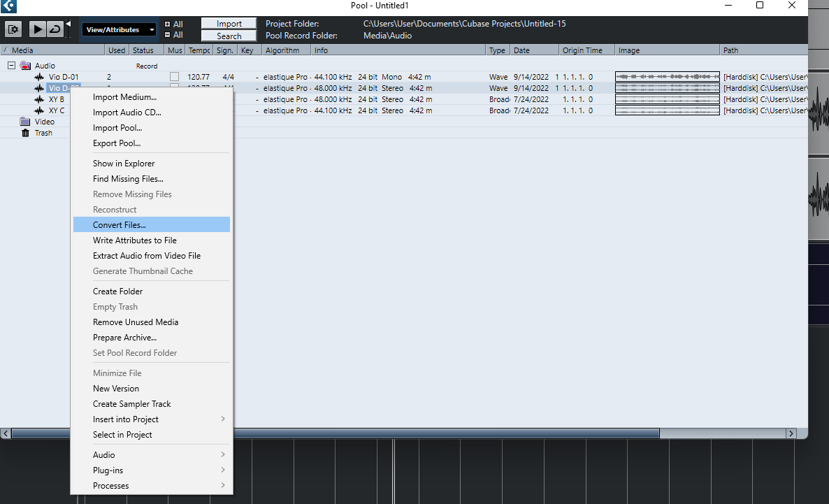The height and width of the screenshot is (504, 829).
Task: Select the Trash icon
Action: (x=25, y=133)
